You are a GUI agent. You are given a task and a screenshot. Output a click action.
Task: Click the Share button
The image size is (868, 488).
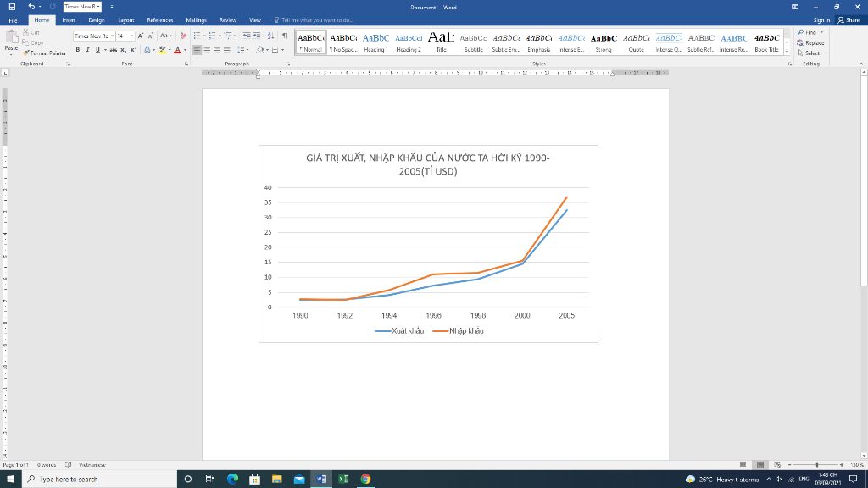point(849,20)
